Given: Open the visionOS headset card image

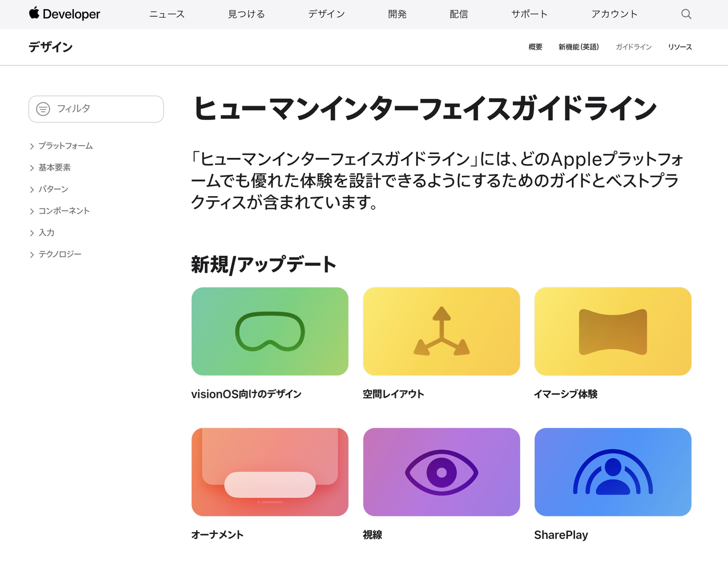Looking at the screenshot, I should [270, 331].
